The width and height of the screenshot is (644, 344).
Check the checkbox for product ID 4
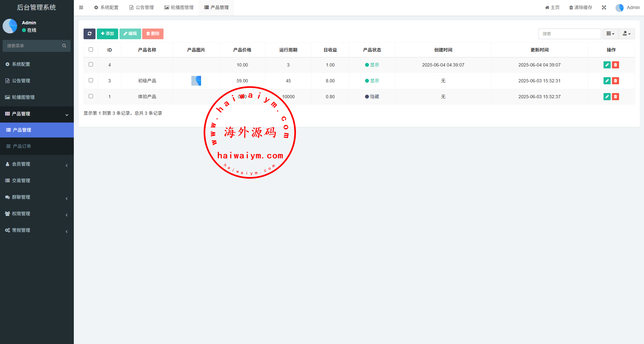click(91, 65)
